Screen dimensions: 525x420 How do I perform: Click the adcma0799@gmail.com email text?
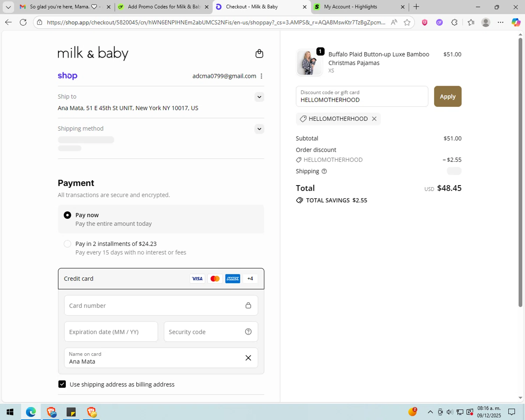click(x=224, y=76)
